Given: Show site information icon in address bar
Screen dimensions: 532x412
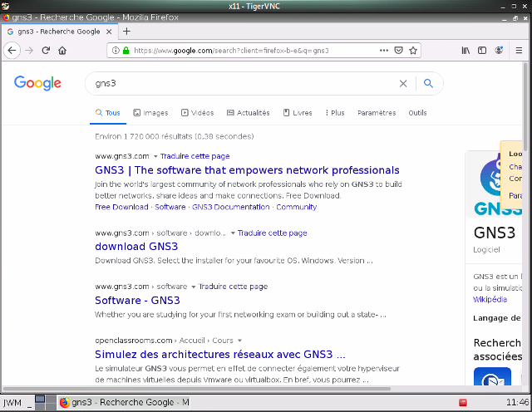Looking at the screenshot, I should (116, 51).
